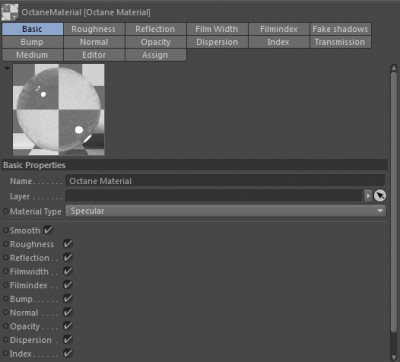Go to the Assign tab

point(155,55)
